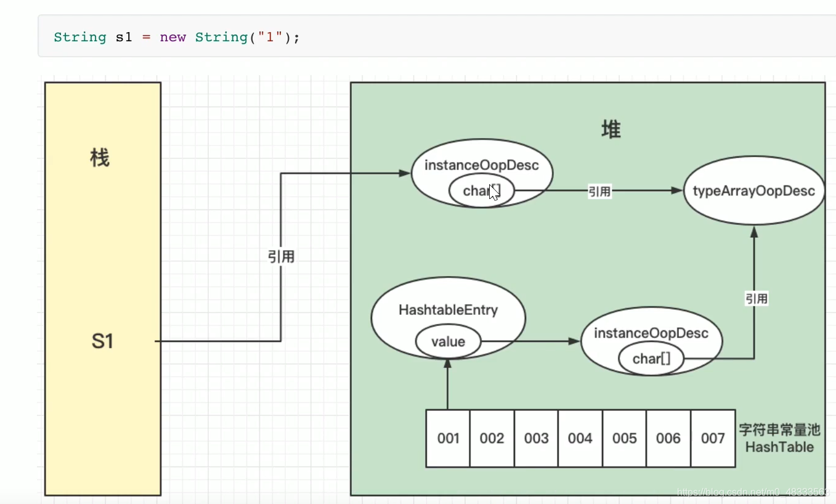Image resolution: width=836 pixels, height=504 pixels.
Task: Click hash table cell 006
Action: pos(668,438)
